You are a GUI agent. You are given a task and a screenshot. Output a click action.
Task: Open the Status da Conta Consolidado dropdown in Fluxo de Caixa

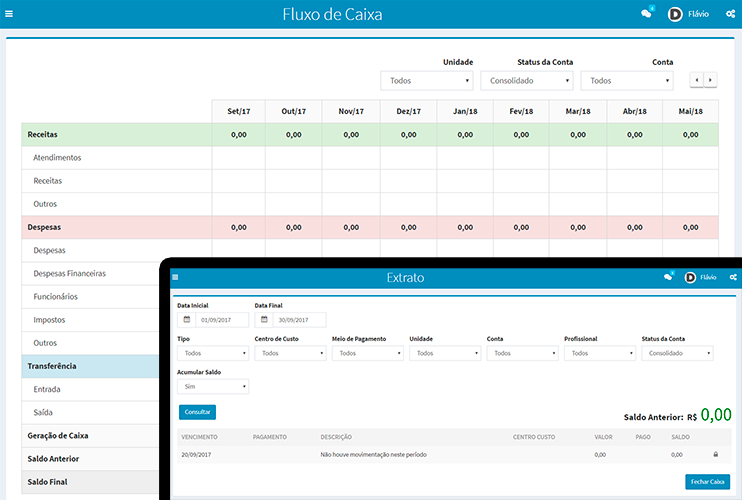click(526, 81)
